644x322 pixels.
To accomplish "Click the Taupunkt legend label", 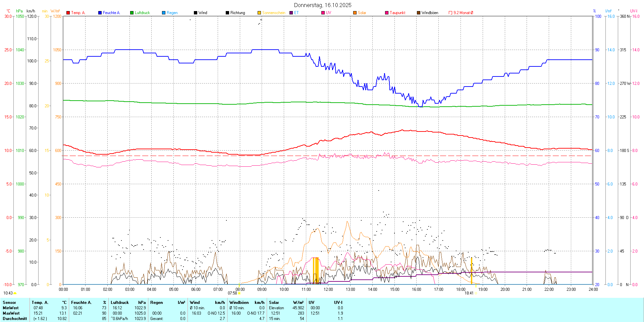I will (397, 13).
